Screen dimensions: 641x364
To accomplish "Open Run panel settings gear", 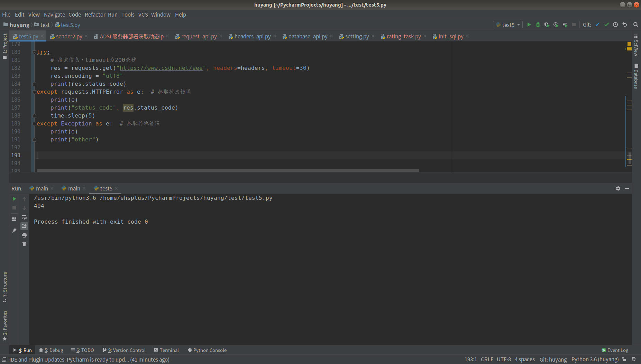I will click(x=618, y=188).
